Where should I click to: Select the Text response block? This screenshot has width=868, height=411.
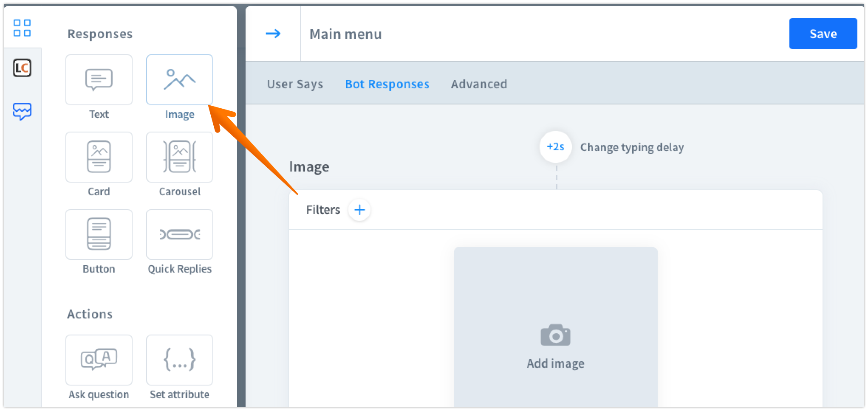pos(99,80)
